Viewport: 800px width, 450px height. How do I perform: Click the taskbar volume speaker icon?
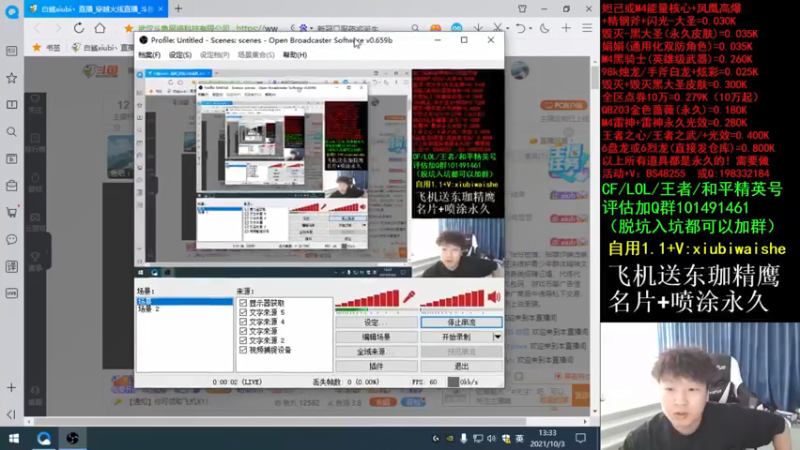coord(491,438)
